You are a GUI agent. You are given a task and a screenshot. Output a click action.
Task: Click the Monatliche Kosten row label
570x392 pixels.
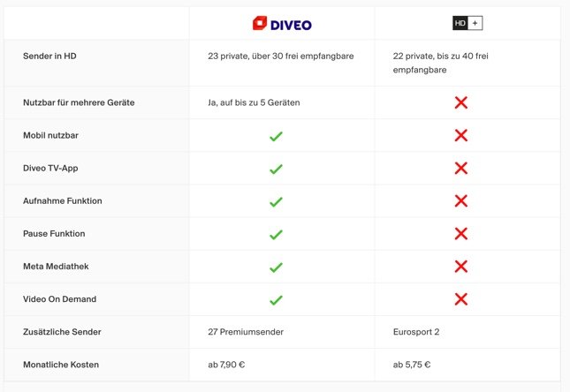coord(61,365)
